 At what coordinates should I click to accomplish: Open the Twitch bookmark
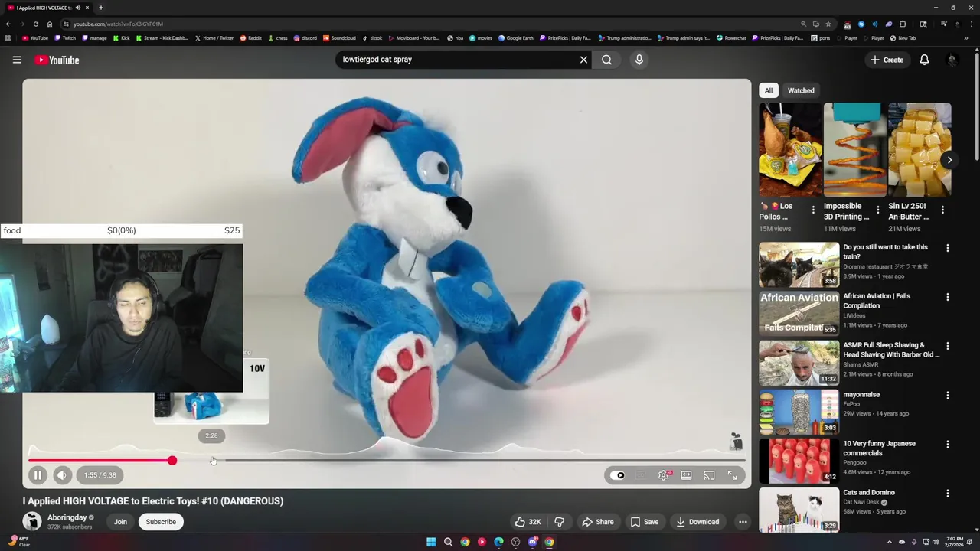pos(65,38)
